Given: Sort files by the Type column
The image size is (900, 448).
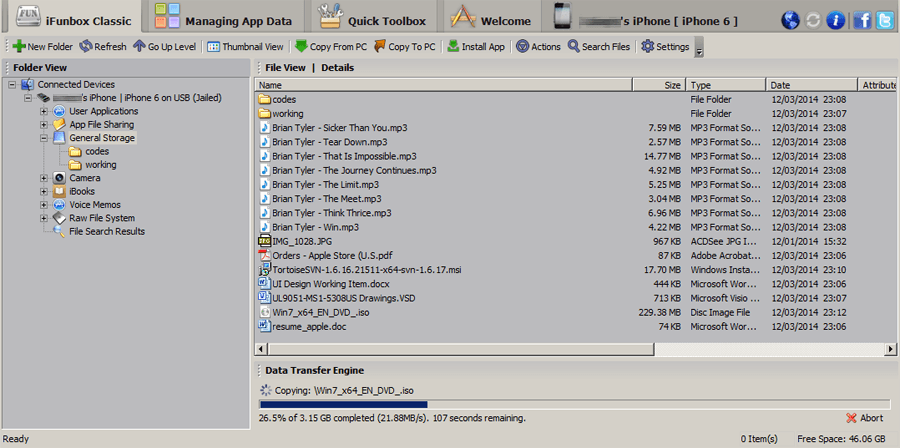Looking at the screenshot, I should 726,85.
